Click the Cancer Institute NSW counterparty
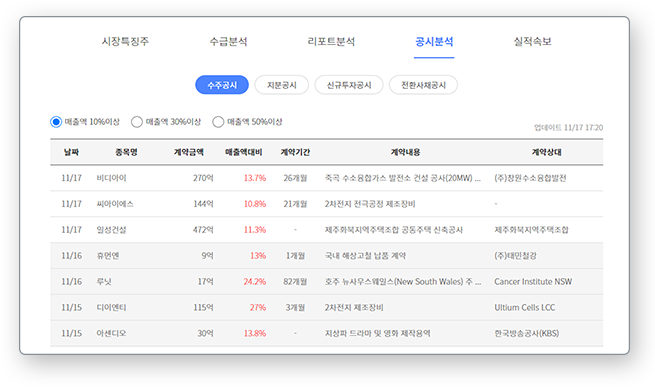This screenshot has width=655, height=387. [533, 282]
